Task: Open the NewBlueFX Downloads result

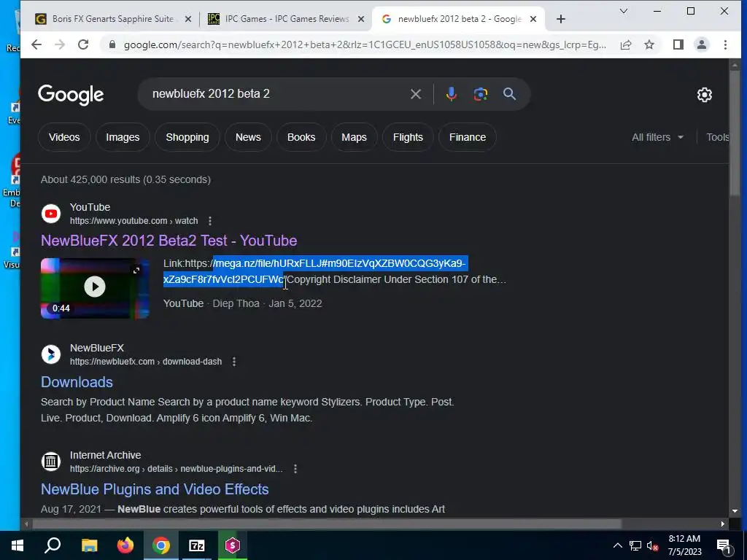Action: coord(77,382)
